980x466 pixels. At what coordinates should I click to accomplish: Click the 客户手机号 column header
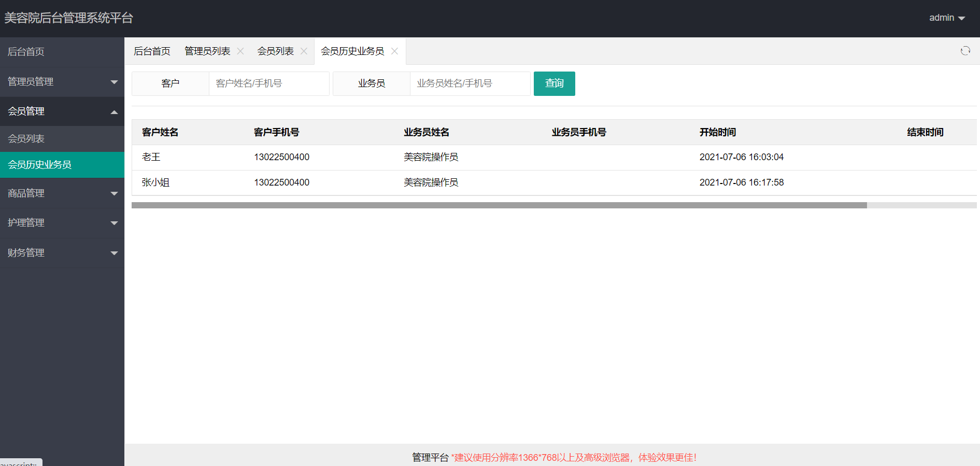(276, 132)
